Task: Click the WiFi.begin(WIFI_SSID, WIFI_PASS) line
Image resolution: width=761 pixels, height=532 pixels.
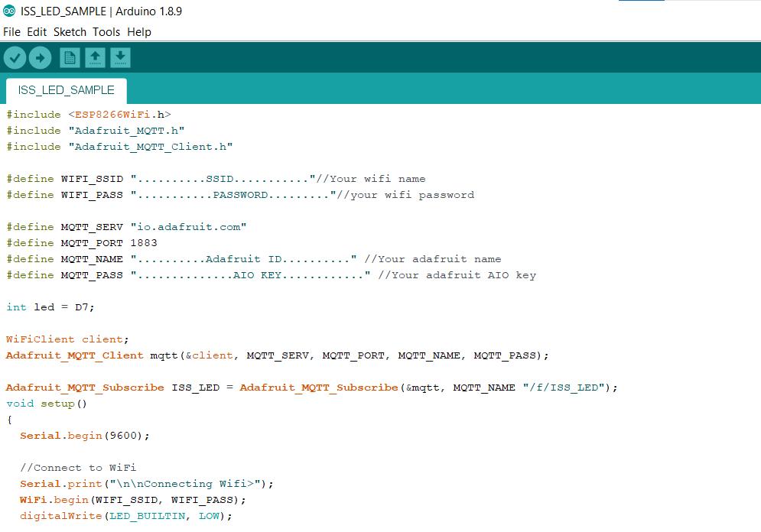Action: (x=133, y=499)
